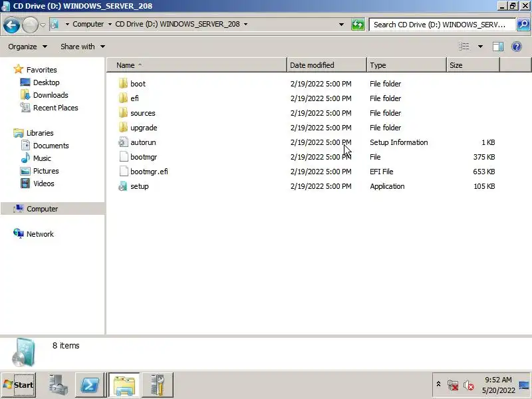Open Server Manager from the taskbar
The image size is (532, 399).
coord(58,385)
